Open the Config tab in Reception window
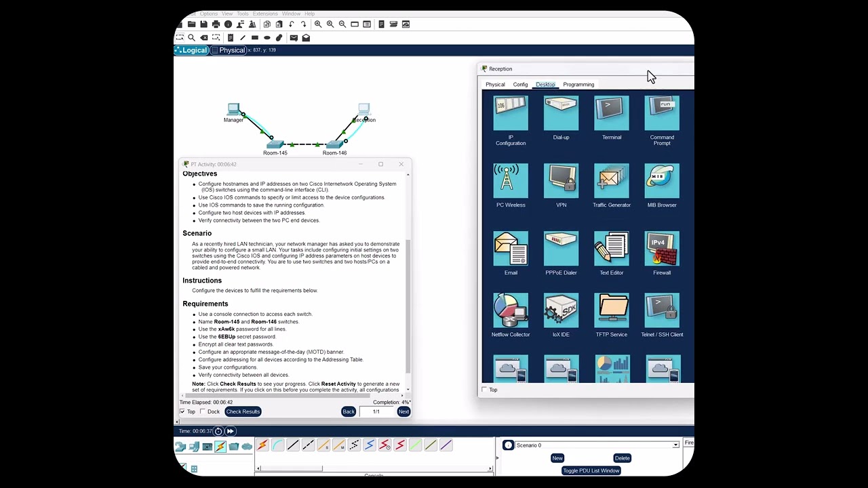868x488 pixels. pos(520,85)
